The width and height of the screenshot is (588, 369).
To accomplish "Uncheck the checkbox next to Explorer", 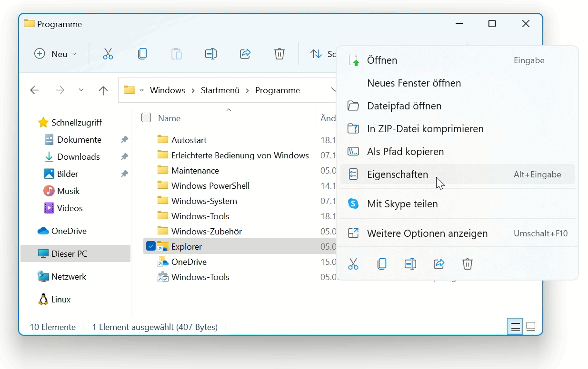I will (x=151, y=246).
